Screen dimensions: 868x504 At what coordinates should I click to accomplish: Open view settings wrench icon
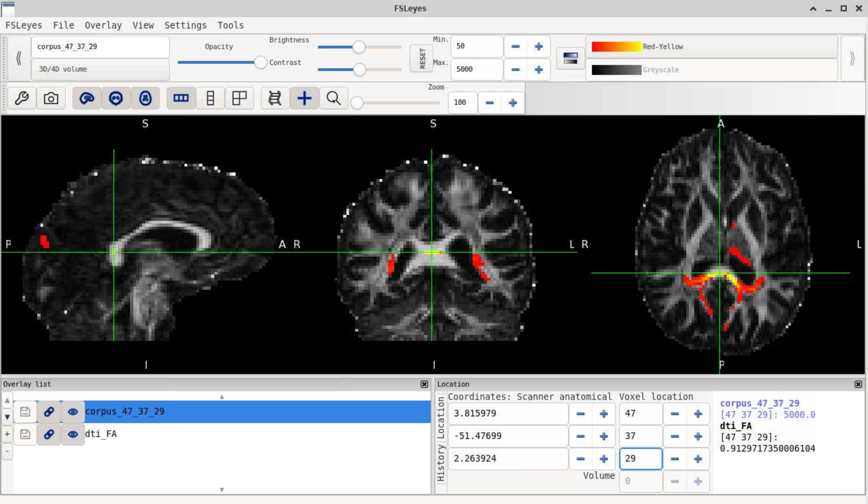click(x=22, y=98)
